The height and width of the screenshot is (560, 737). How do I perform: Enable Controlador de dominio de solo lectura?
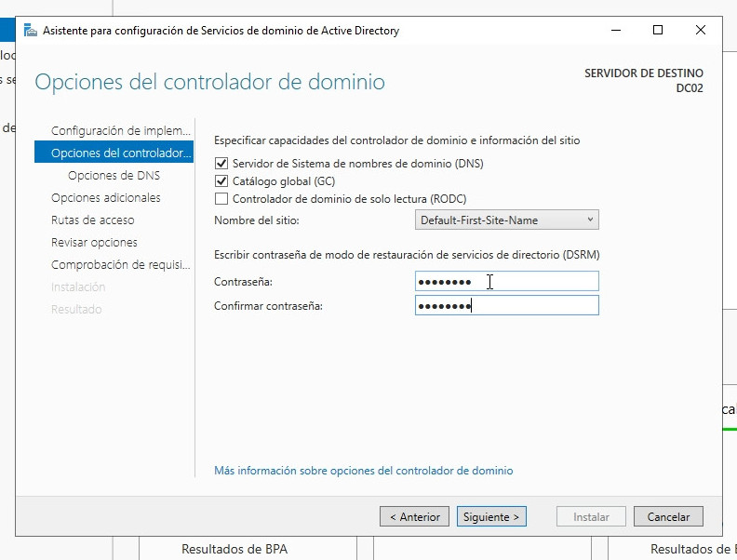(x=221, y=199)
